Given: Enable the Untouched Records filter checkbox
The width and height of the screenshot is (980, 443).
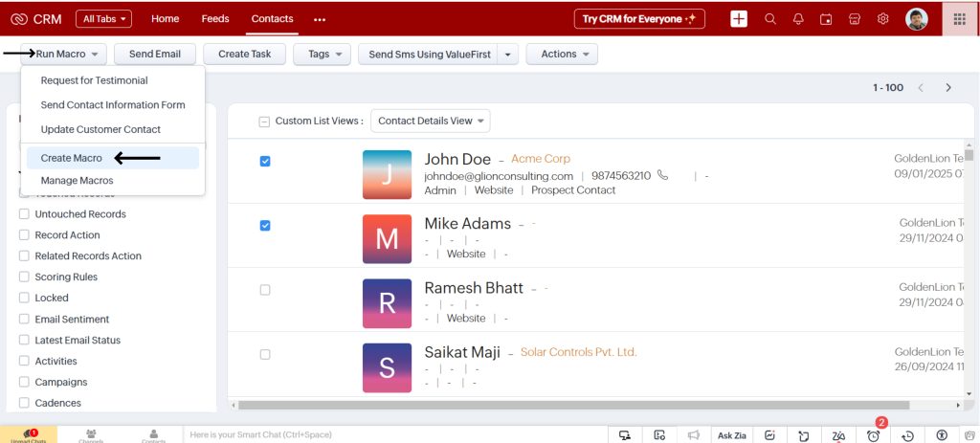Looking at the screenshot, I should pyautogui.click(x=25, y=214).
